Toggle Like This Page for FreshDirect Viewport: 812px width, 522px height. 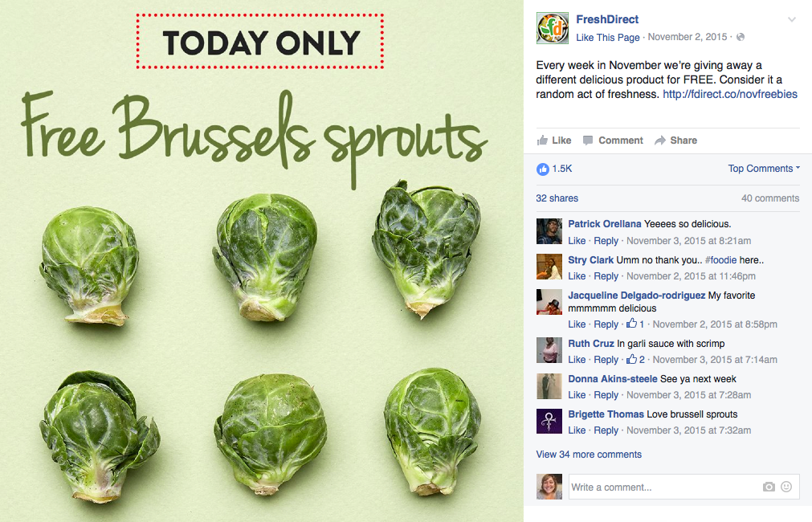click(x=608, y=38)
